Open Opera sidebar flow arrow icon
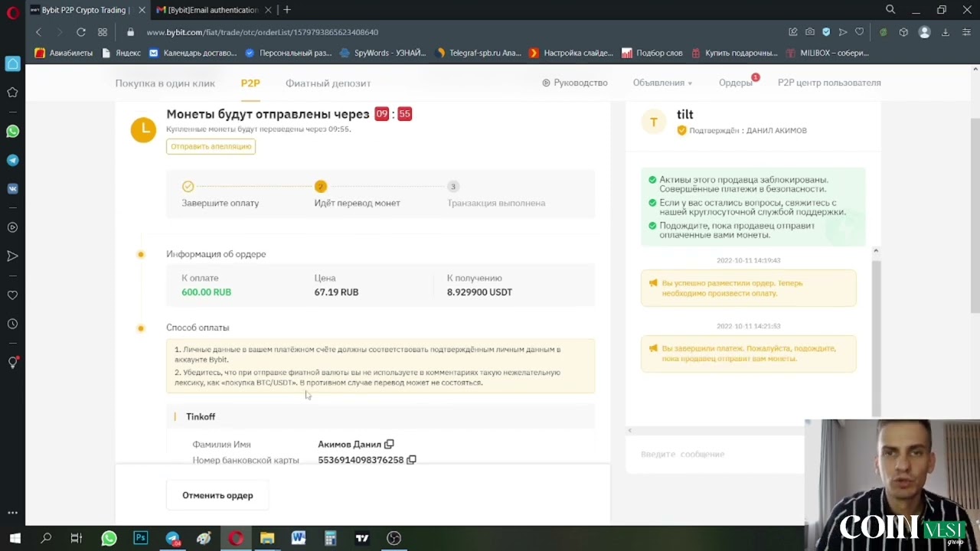Image resolution: width=980 pixels, height=551 pixels. point(12,256)
